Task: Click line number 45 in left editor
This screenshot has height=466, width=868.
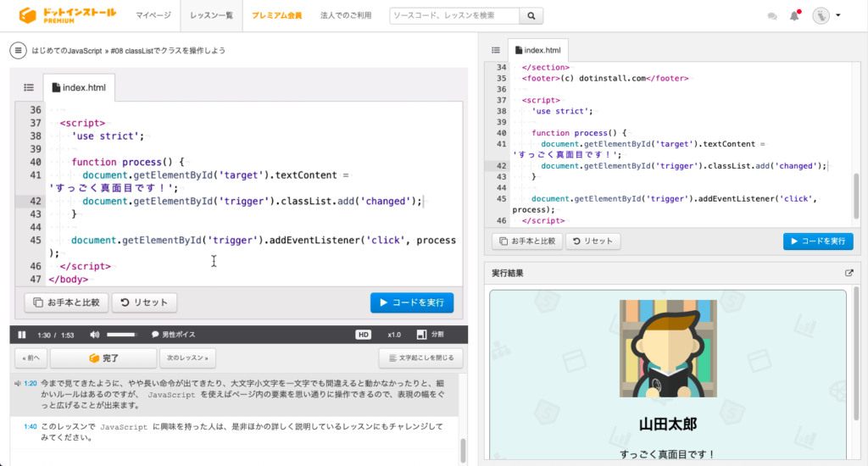Action: click(x=36, y=240)
